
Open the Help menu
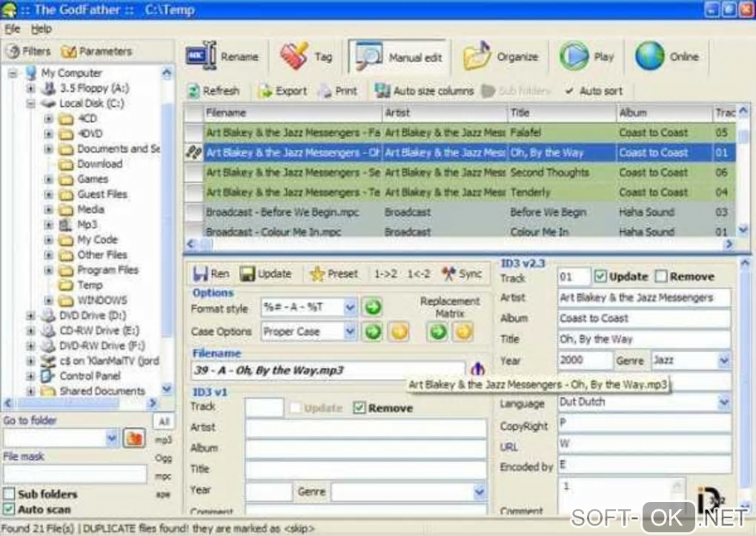[x=41, y=29]
